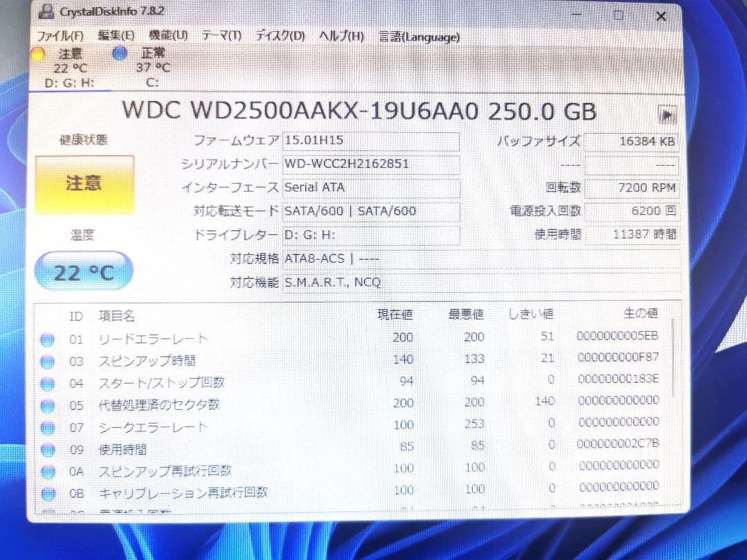
Task: Click the CrystalDiskInfo title bar icon
Action: pyautogui.click(x=46, y=11)
